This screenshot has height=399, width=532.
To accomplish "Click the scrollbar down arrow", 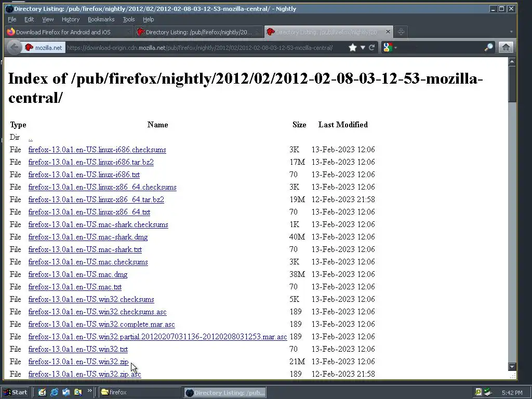I will 512,367.
